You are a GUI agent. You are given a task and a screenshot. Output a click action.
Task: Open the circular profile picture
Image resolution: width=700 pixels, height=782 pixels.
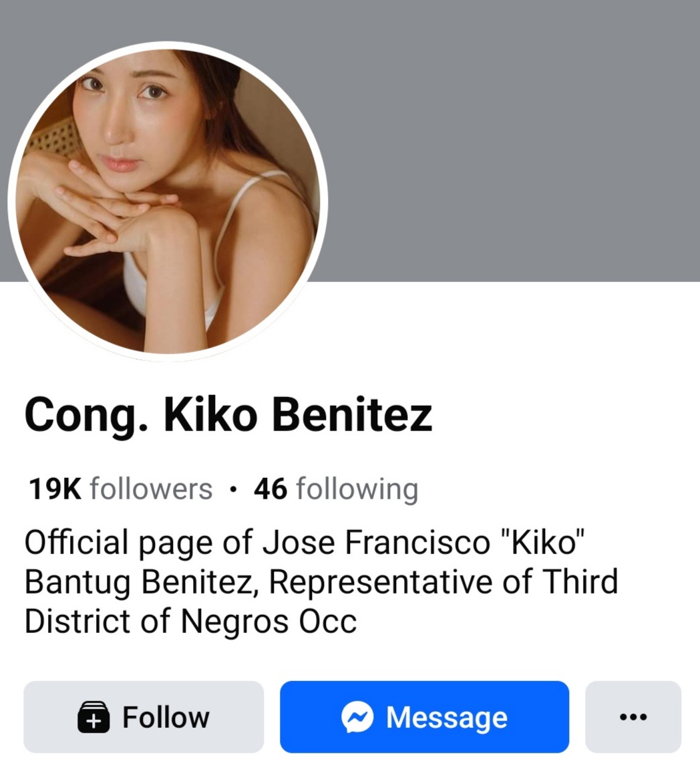167,201
